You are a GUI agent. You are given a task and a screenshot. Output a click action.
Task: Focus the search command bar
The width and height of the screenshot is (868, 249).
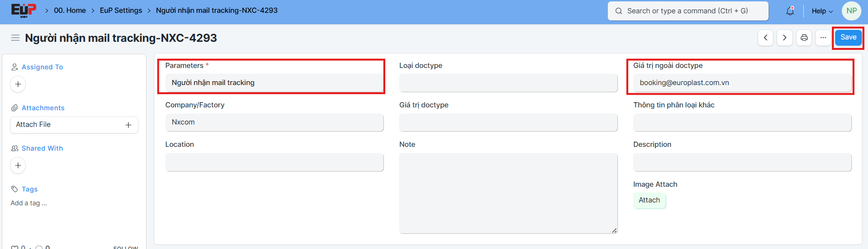click(x=688, y=11)
